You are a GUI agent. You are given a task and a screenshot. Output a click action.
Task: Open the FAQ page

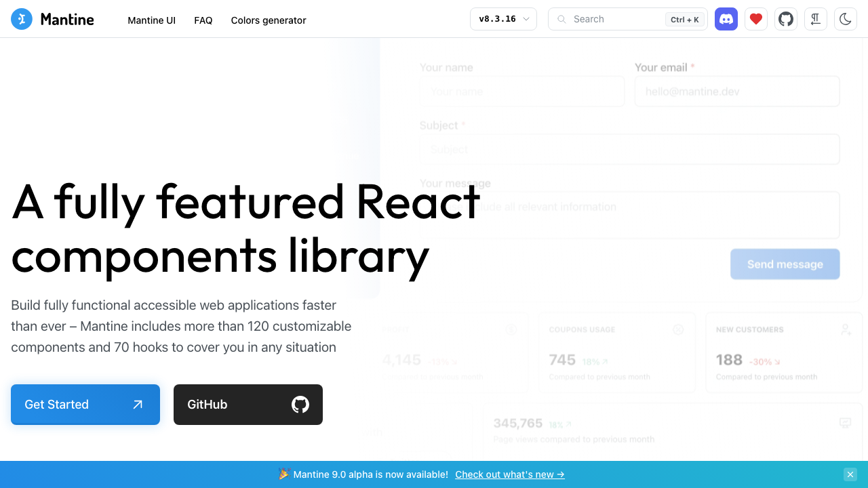click(203, 20)
